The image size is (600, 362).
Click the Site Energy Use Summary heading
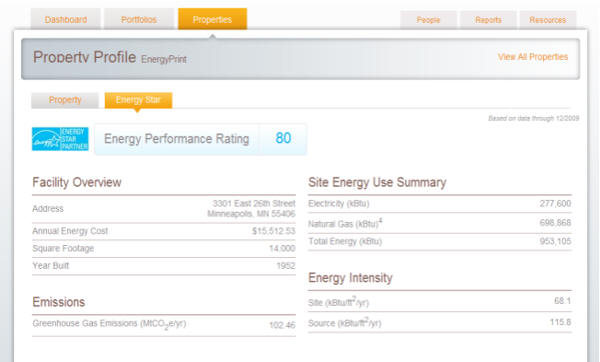[377, 182]
